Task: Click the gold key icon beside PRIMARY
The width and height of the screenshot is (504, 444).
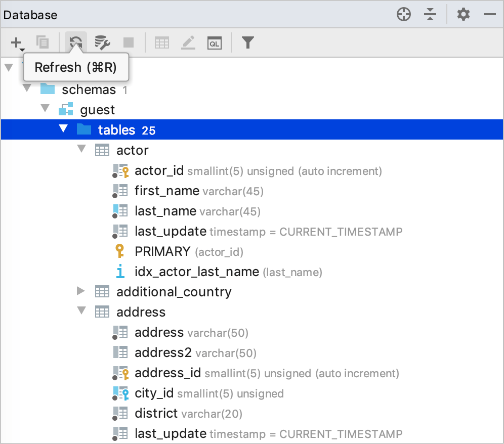Action: coord(120,251)
